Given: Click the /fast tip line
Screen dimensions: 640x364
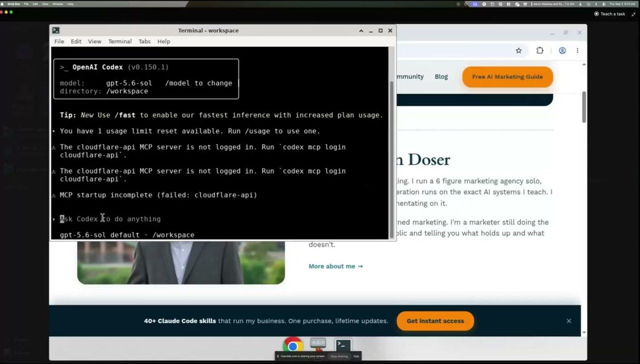Looking at the screenshot, I should pos(221,115).
